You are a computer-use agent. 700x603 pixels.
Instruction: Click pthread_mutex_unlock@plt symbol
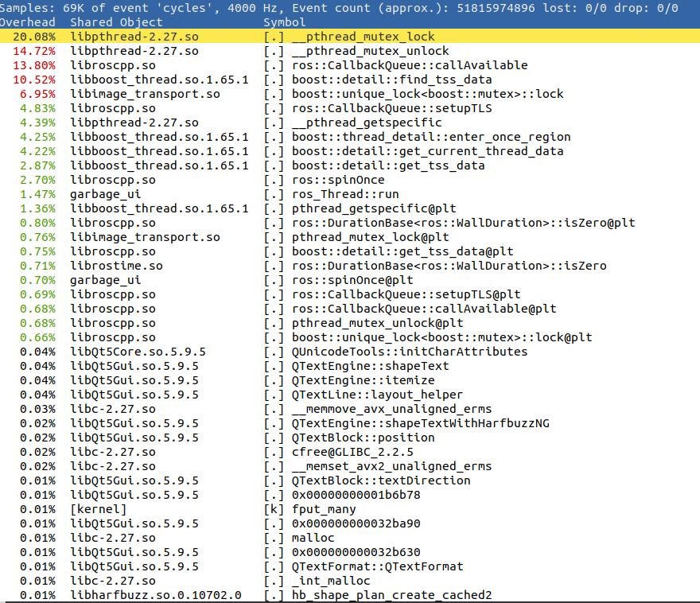(x=377, y=323)
